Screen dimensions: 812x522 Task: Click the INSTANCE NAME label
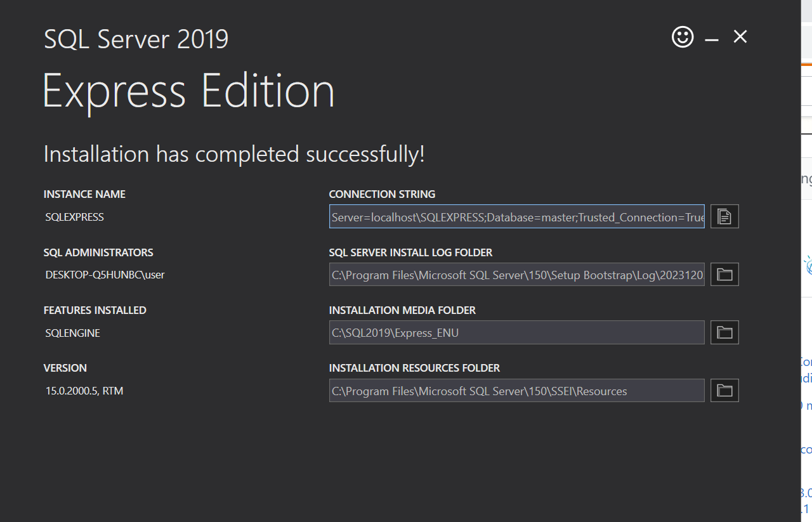coord(84,194)
